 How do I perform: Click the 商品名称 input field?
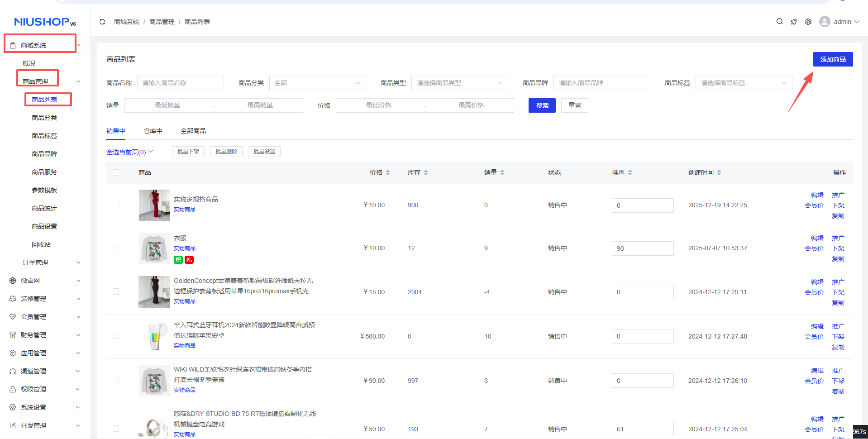[180, 83]
